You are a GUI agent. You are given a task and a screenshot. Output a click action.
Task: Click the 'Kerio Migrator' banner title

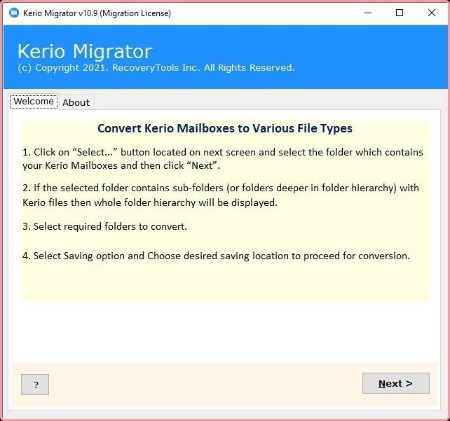click(x=85, y=51)
